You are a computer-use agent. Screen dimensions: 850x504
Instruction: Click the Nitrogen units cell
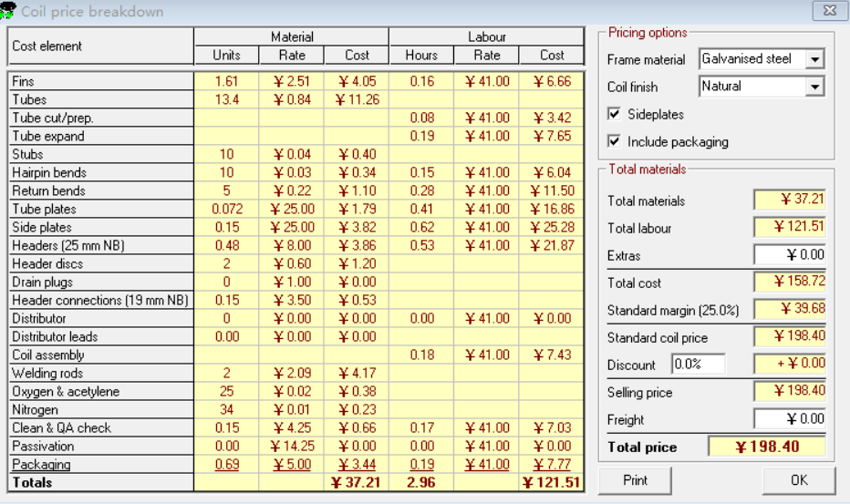[x=226, y=409]
